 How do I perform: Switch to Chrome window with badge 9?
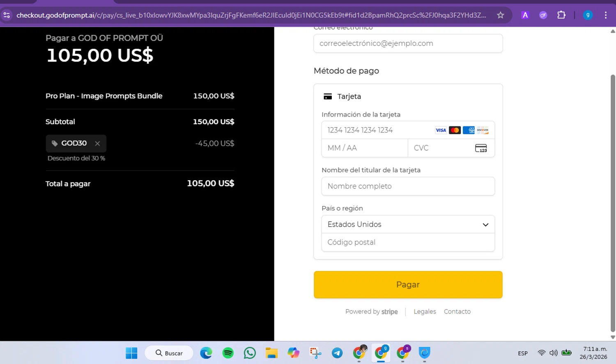click(x=381, y=353)
